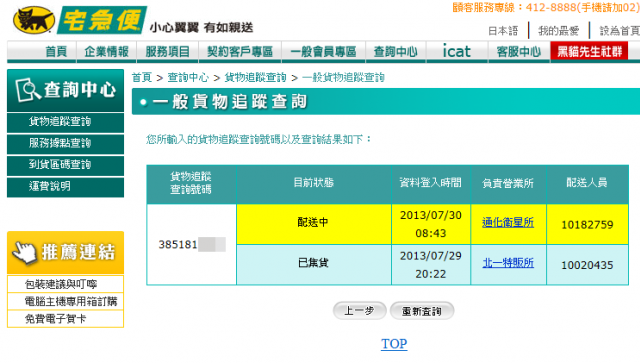Open the icat menu item
640x363 pixels.
pos(457,52)
